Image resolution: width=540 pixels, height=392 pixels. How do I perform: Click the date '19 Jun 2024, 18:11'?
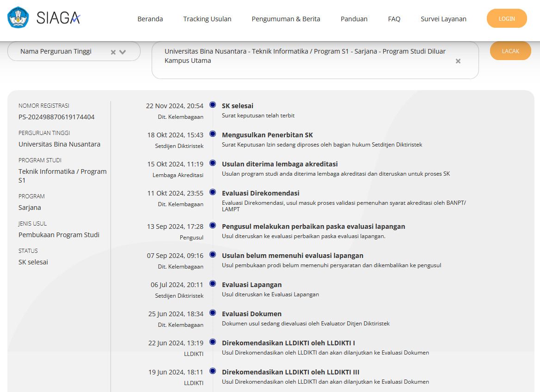pyautogui.click(x=176, y=372)
